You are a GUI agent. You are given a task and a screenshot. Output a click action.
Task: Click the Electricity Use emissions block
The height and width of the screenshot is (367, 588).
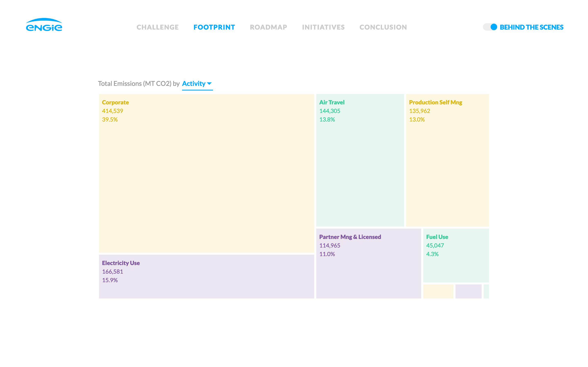tap(207, 276)
